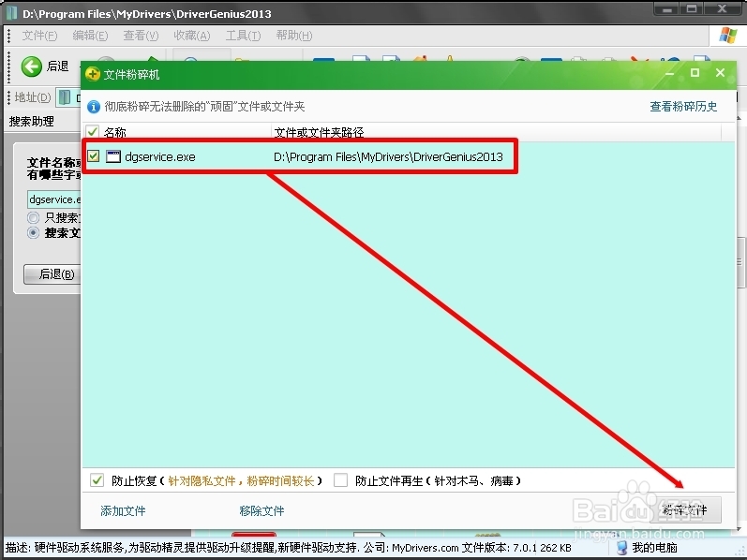Click the Windows flag logo in Explorer
Image resolution: width=747 pixels, height=560 pixels.
[728, 36]
